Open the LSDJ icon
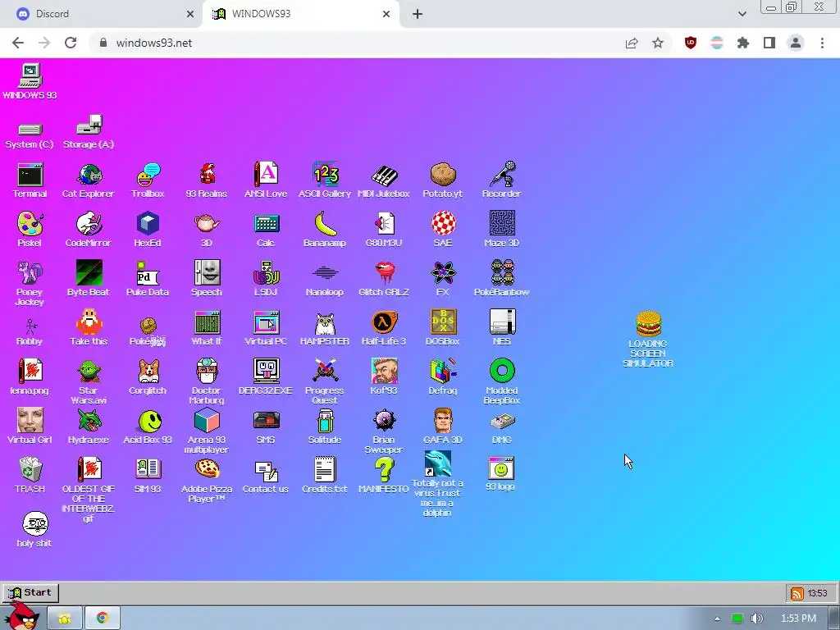This screenshot has height=630, width=840. pyautogui.click(x=266, y=279)
